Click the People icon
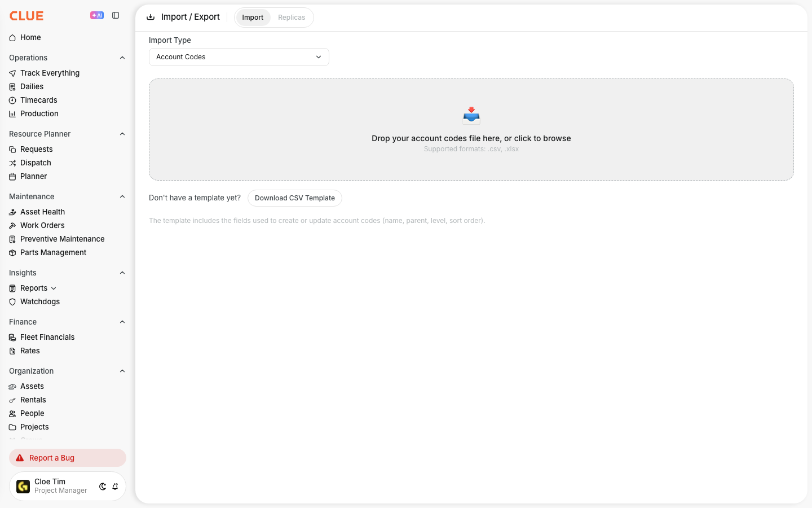This screenshot has height=508, width=812. 12,414
